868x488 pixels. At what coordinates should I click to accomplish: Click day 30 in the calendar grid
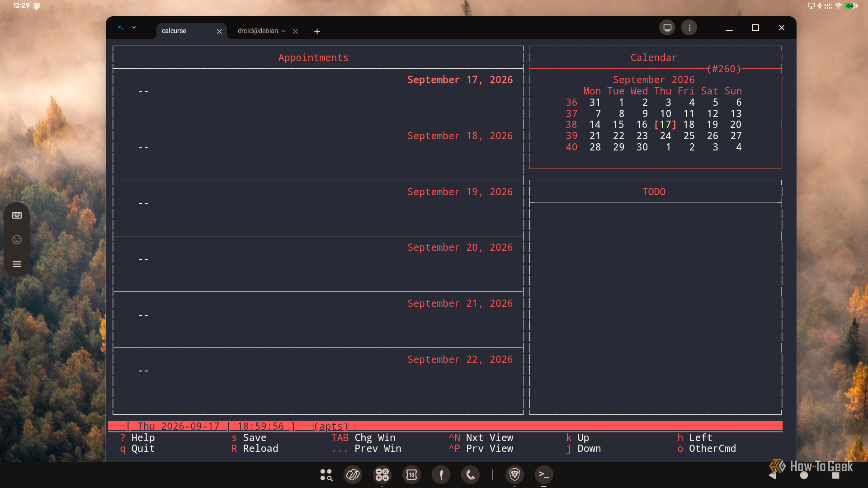642,147
